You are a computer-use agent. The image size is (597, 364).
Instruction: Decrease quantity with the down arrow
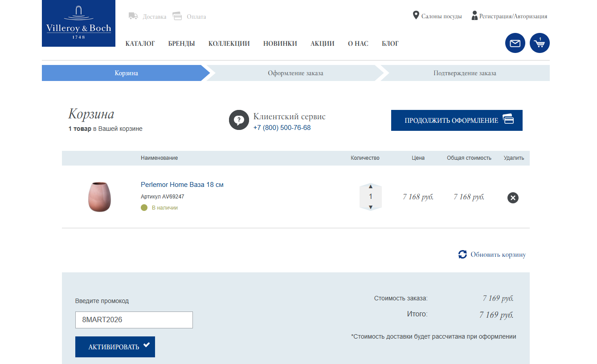[x=370, y=206]
